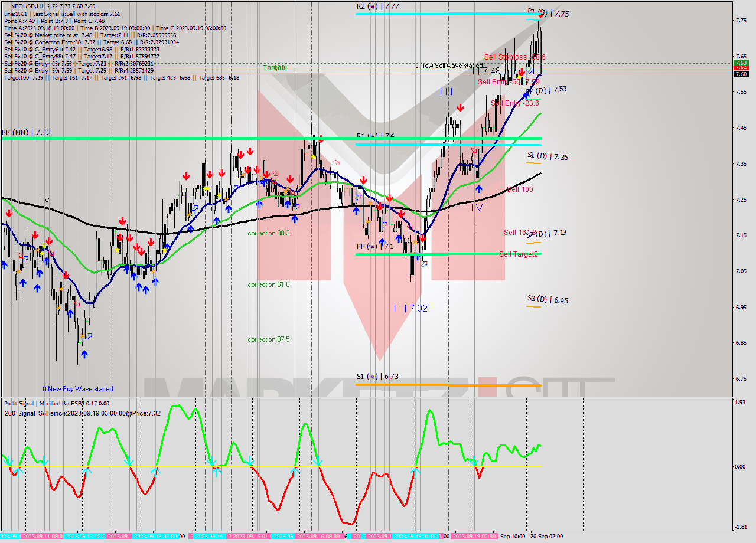The image size is (756, 543).
Task: Click the 'S1 (D) | 7.35' support label
Action: [x=548, y=156]
